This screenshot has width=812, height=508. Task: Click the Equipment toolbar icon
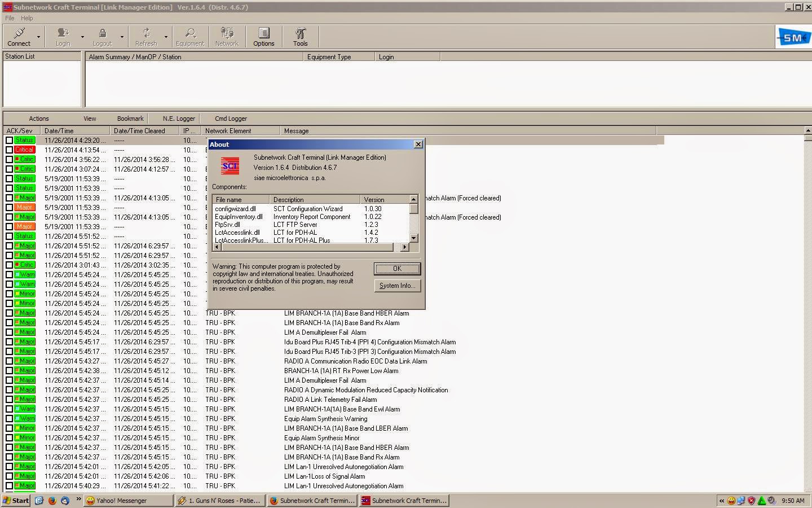click(190, 37)
